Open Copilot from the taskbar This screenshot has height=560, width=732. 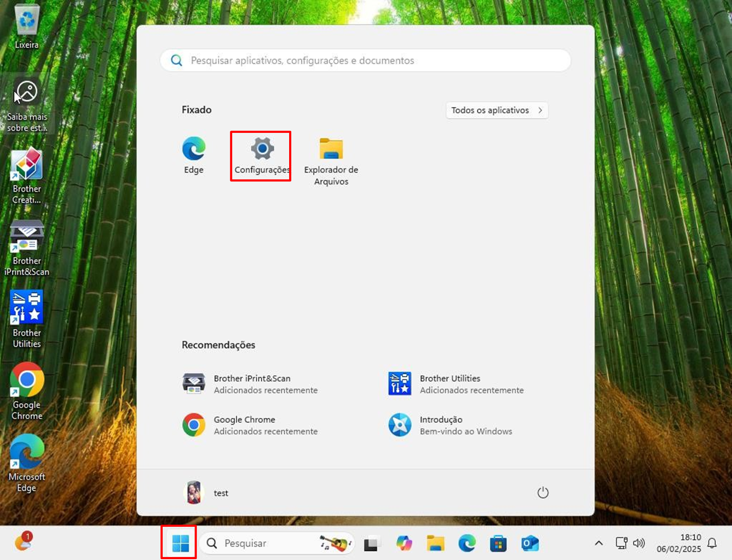point(404,543)
